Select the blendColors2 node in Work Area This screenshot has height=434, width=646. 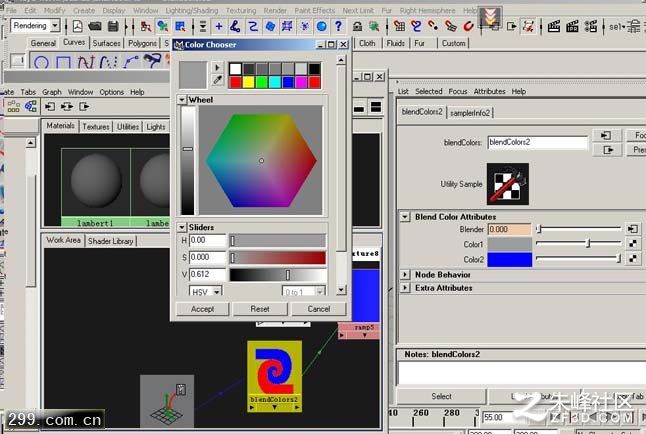click(274, 376)
